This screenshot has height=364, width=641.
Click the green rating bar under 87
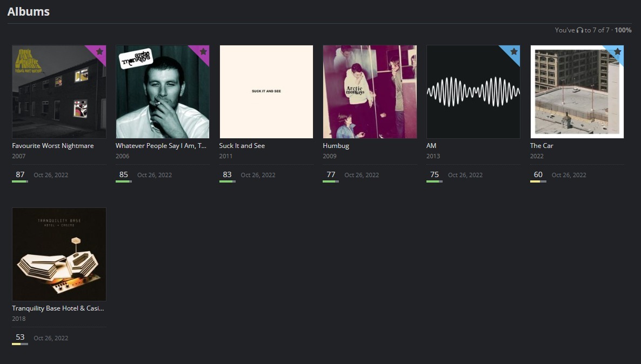click(x=20, y=181)
